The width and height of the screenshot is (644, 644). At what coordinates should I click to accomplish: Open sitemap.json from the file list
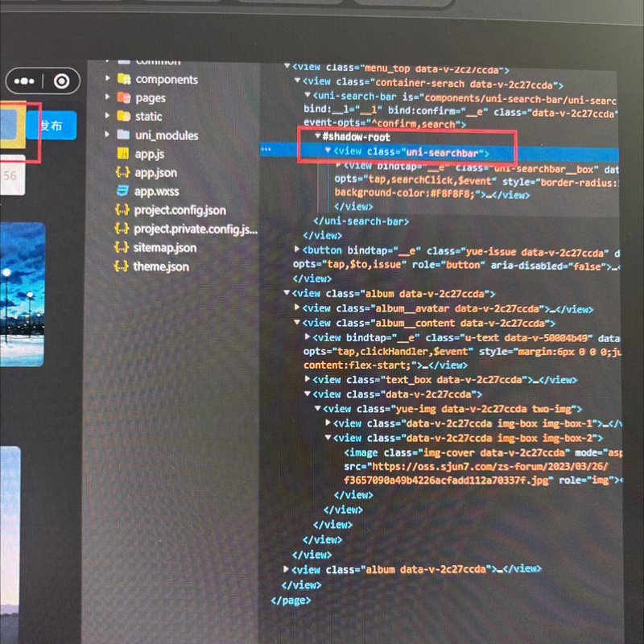tap(165, 247)
